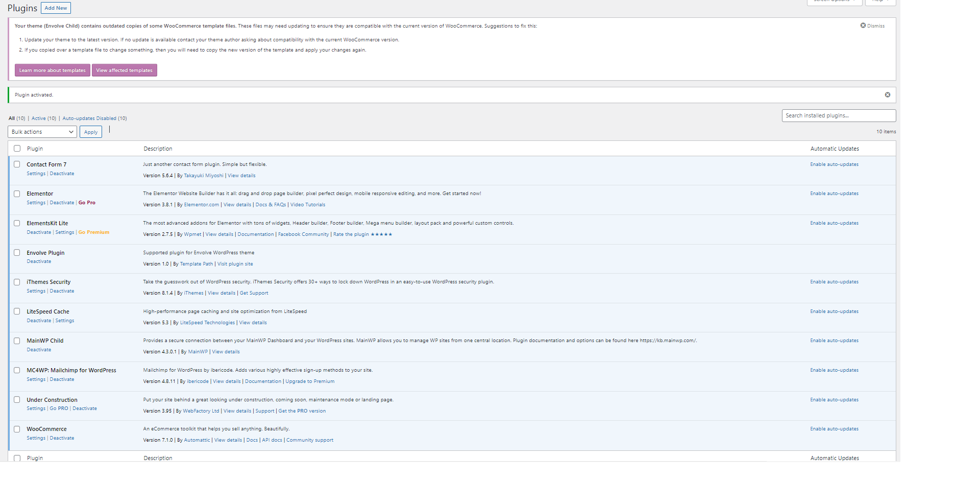Image resolution: width=980 pixels, height=482 pixels.
Task: Click 'Get the PRO version' link
Action: pyautogui.click(x=302, y=411)
